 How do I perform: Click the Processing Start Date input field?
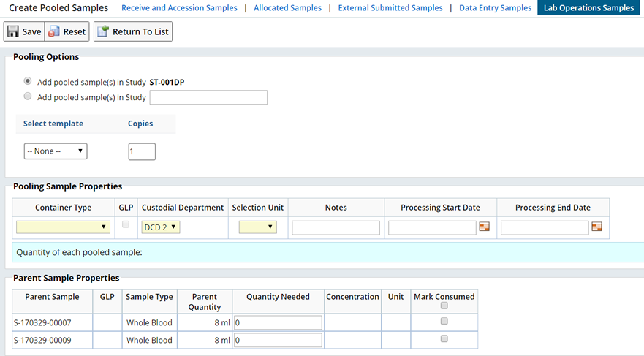point(432,228)
